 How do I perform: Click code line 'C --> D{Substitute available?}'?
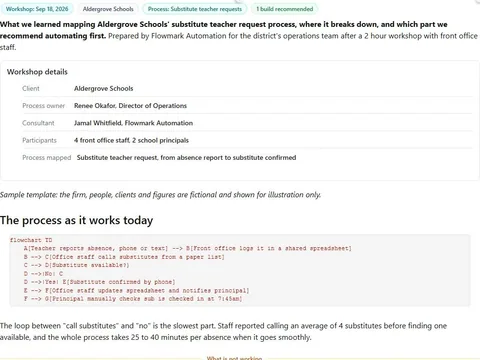pyautogui.click(x=76, y=265)
